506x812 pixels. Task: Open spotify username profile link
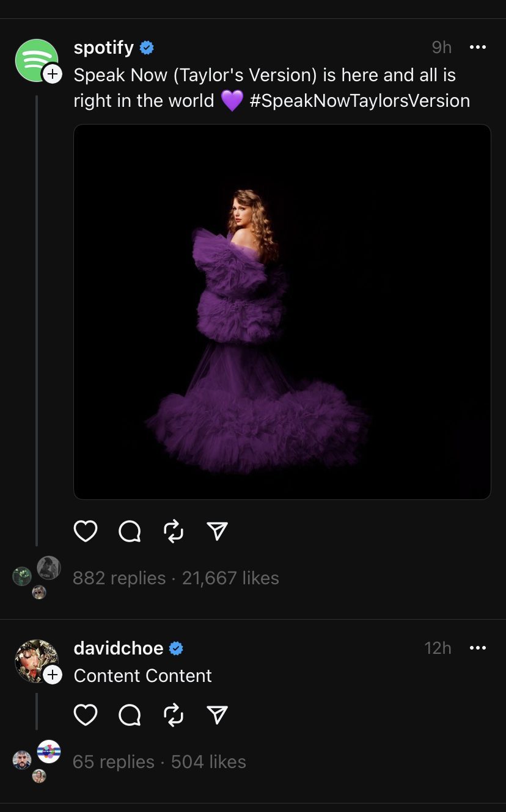click(x=103, y=48)
